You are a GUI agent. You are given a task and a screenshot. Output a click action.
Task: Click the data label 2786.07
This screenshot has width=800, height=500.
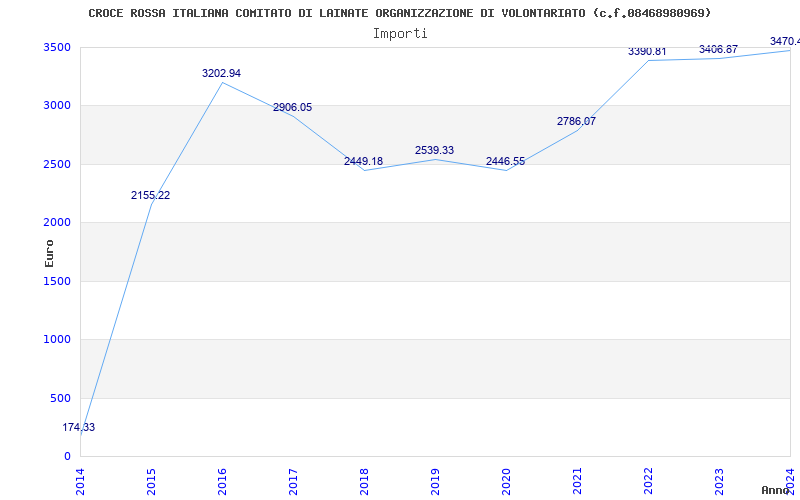[576, 121]
